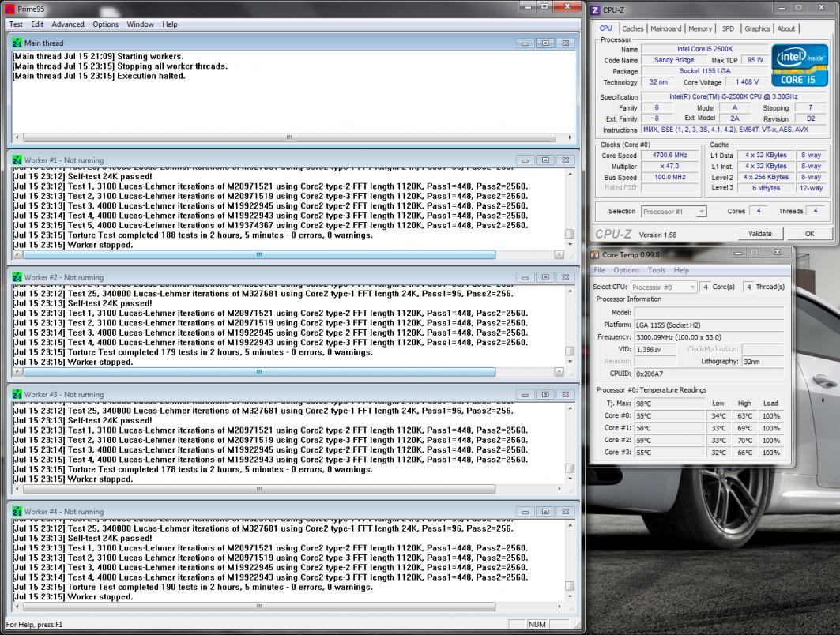Close the Worker #1 child window
This screenshot has width=840, height=635.
click(565, 160)
